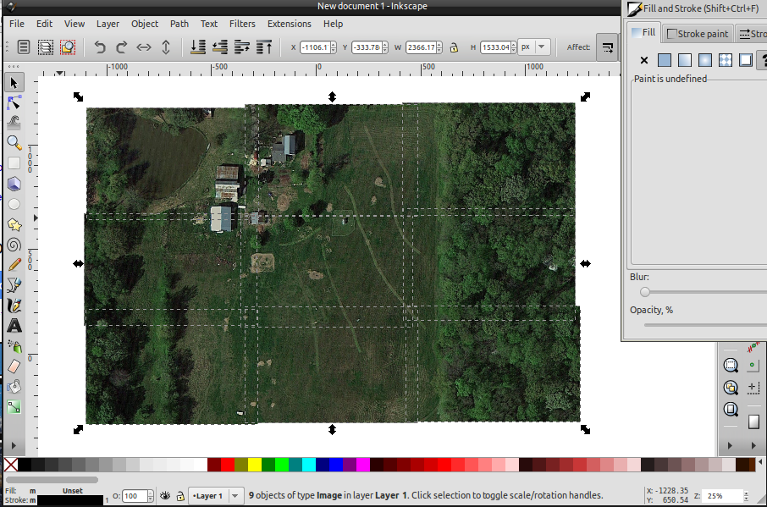
Task: Activate the Star and polygon tool
Action: point(14,224)
